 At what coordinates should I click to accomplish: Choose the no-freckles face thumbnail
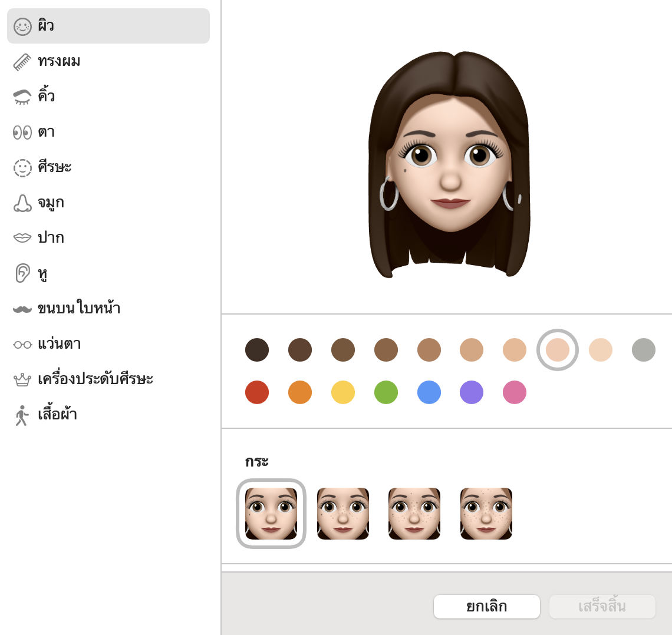(x=271, y=514)
